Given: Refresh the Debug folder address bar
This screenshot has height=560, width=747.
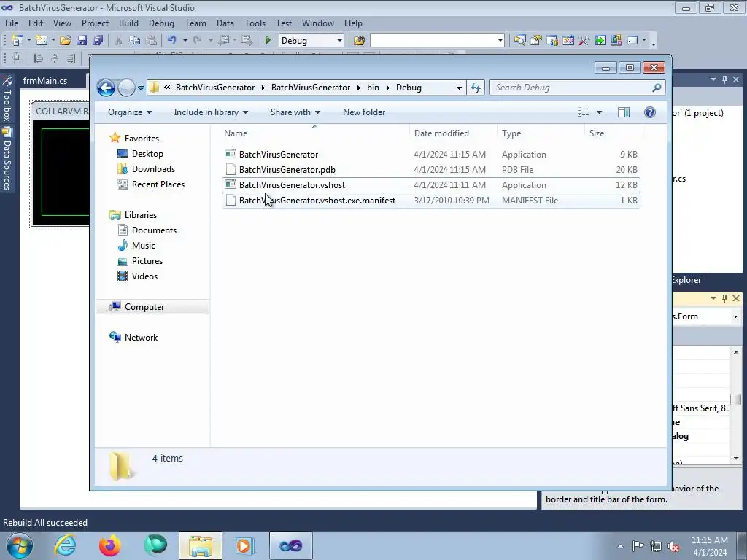Looking at the screenshot, I should pyautogui.click(x=476, y=87).
